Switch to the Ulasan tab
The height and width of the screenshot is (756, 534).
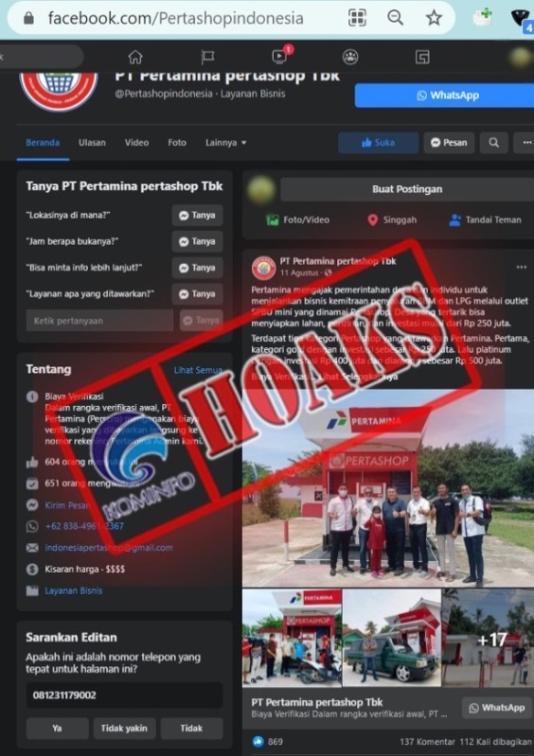tap(92, 143)
